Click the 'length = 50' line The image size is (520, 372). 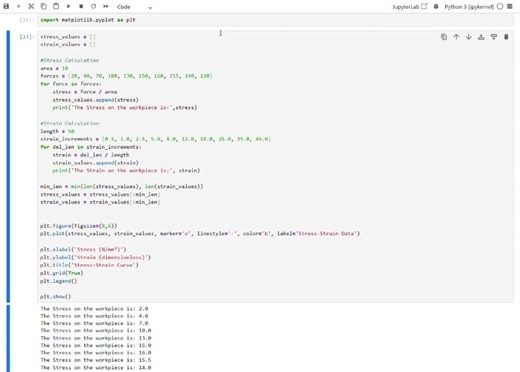click(57, 131)
